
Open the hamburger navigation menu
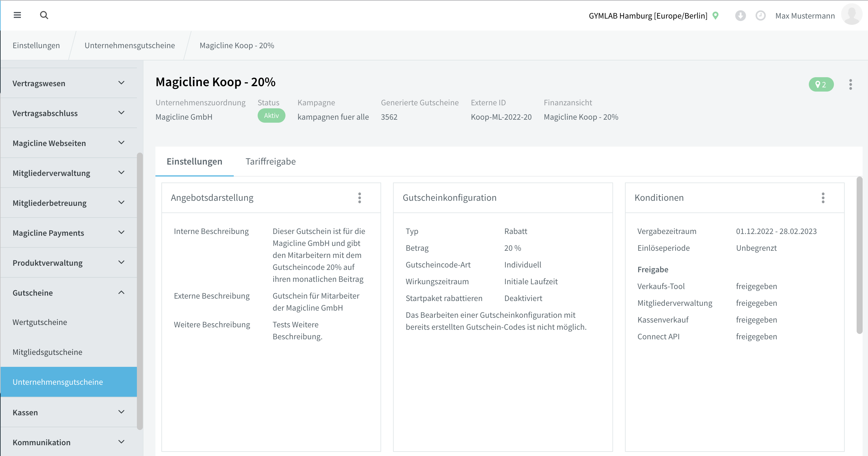(x=17, y=15)
